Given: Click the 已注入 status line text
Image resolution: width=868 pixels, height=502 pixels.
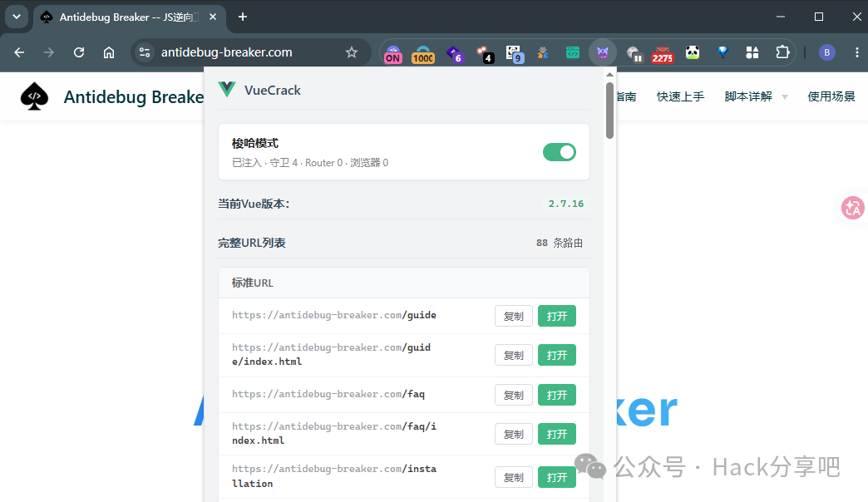Looking at the screenshot, I should (310, 163).
